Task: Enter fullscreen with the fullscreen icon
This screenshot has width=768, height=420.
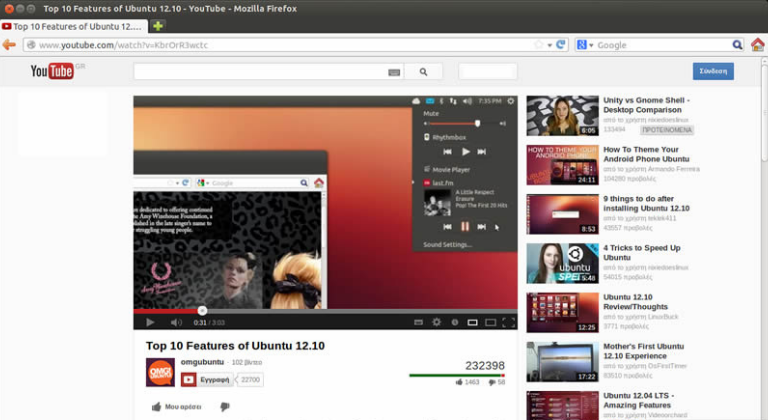Action: (x=508, y=322)
